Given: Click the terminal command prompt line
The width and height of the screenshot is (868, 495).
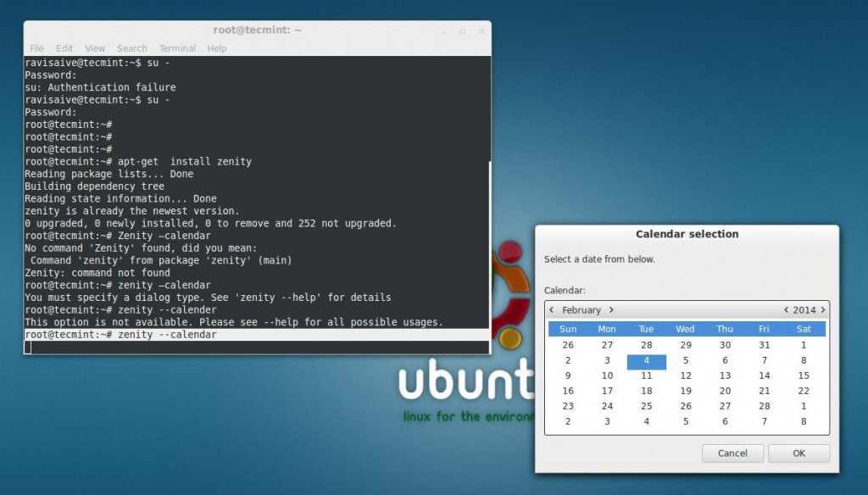Looking at the screenshot, I should 119,334.
